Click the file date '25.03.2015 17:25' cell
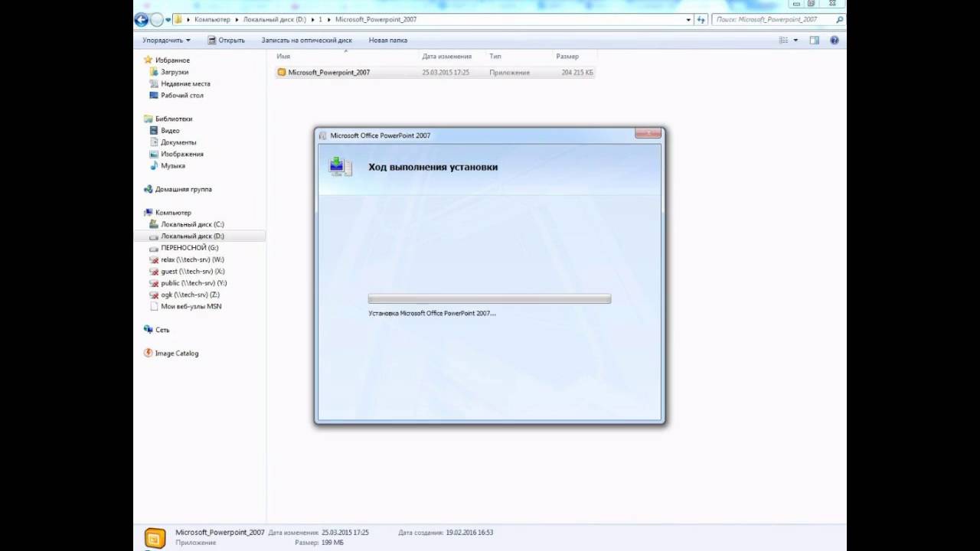Screen dimensions: 980x551 (x=446, y=72)
